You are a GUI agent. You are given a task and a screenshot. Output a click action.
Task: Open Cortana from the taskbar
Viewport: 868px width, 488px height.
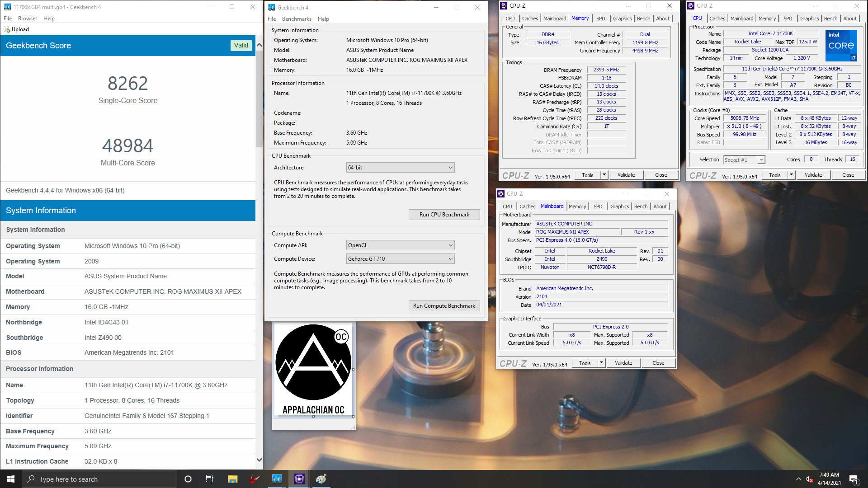click(x=188, y=479)
